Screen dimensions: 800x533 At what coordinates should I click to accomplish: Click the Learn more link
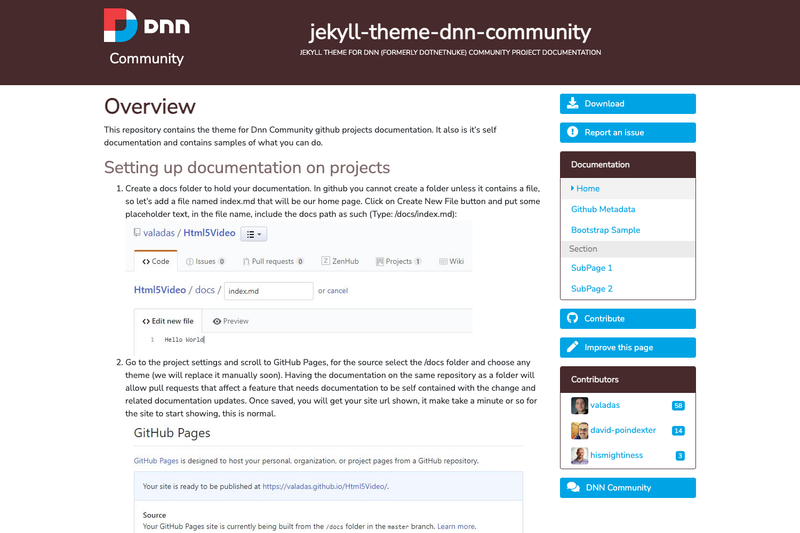pyautogui.click(x=456, y=526)
